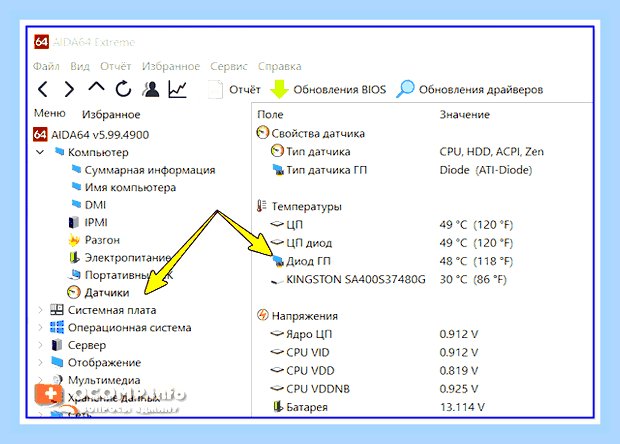The image size is (620, 444).
Task: Open the Отчёт menu in the menu bar
Action: click(x=115, y=66)
